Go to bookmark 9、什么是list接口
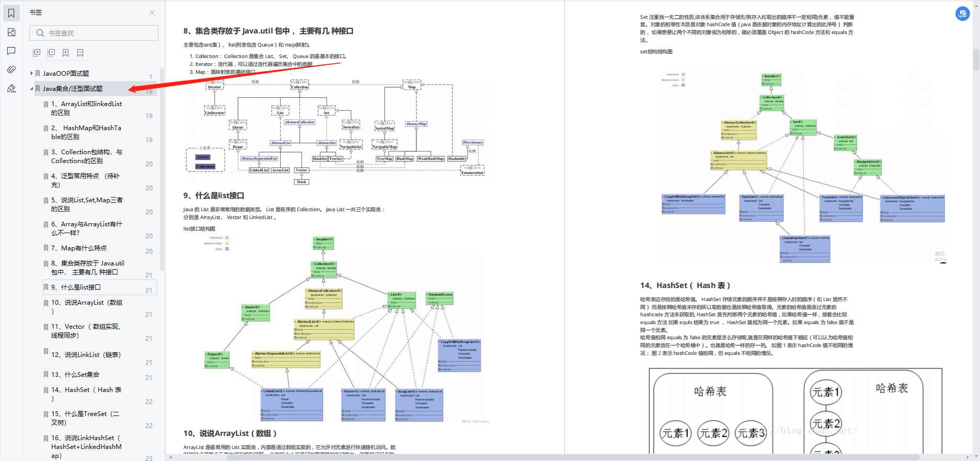Viewport: 980px width, 461px height. coord(76,287)
